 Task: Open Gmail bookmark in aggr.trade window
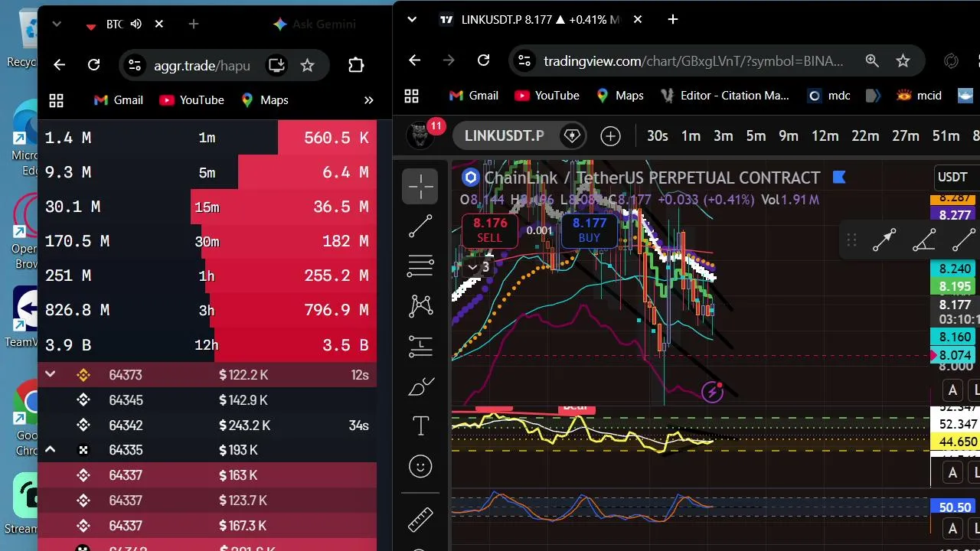coord(118,100)
